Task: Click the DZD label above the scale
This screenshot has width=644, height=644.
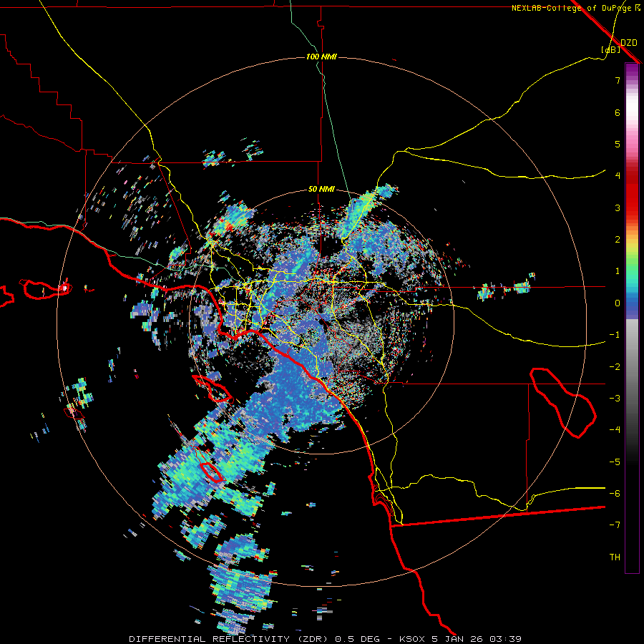Action: [x=629, y=43]
